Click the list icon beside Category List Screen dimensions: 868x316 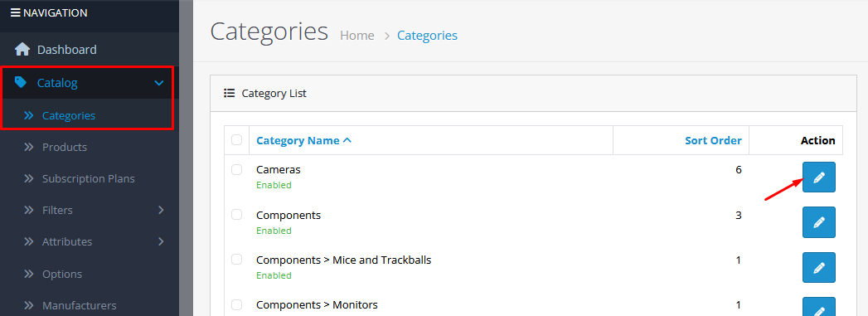pyautogui.click(x=229, y=93)
